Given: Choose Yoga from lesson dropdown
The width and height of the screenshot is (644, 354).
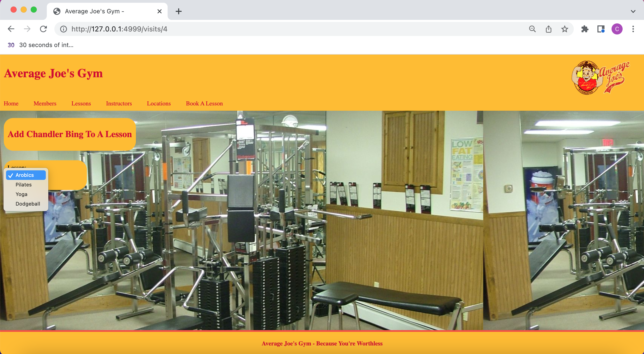Looking at the screenshot, I should click(x=26, y=194).
